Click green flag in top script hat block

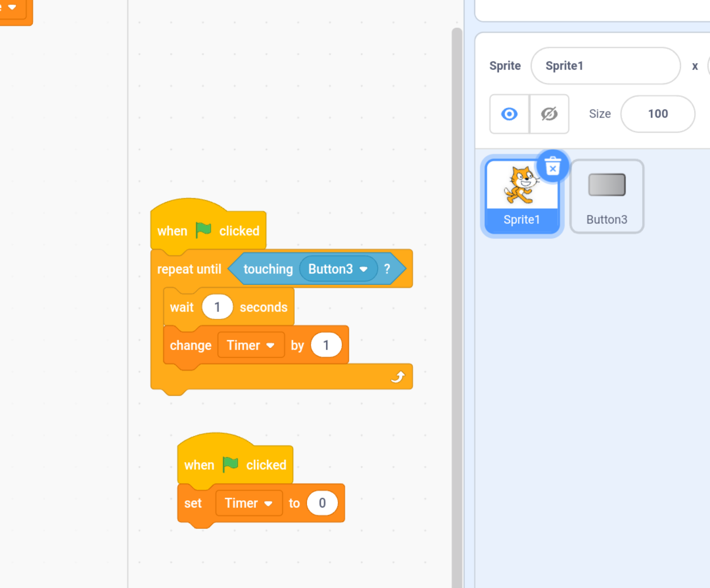point(204,231)
